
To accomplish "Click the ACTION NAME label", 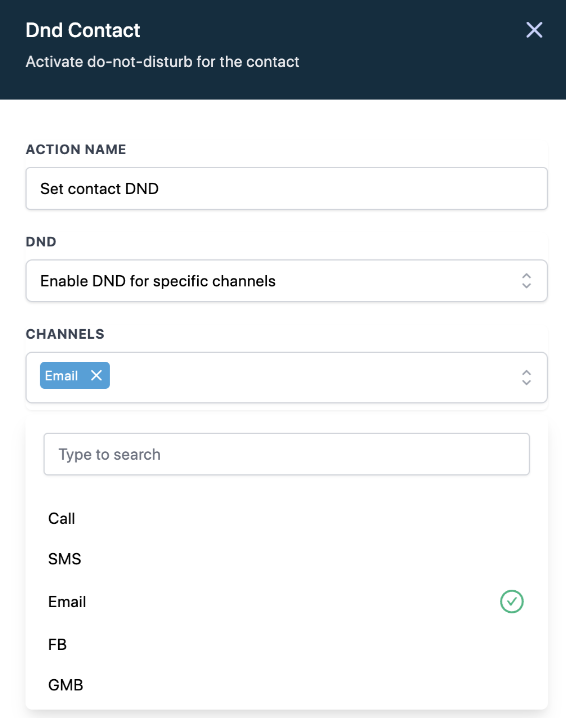I will point(76,149).
